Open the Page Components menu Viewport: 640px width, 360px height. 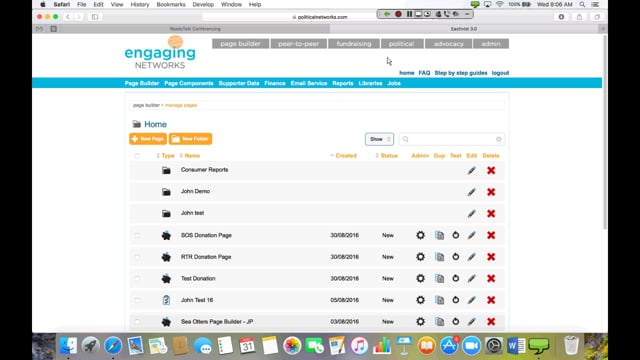pos(189,83)
